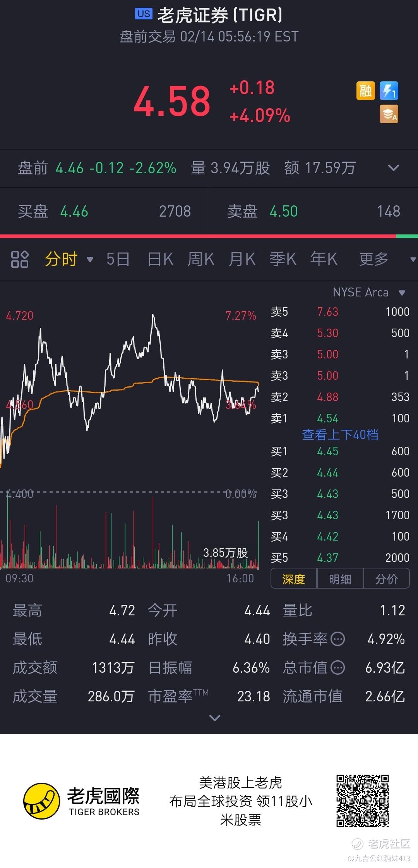
Task: Tap the 盘前交易 timestamp line
Action: (209, 37)
